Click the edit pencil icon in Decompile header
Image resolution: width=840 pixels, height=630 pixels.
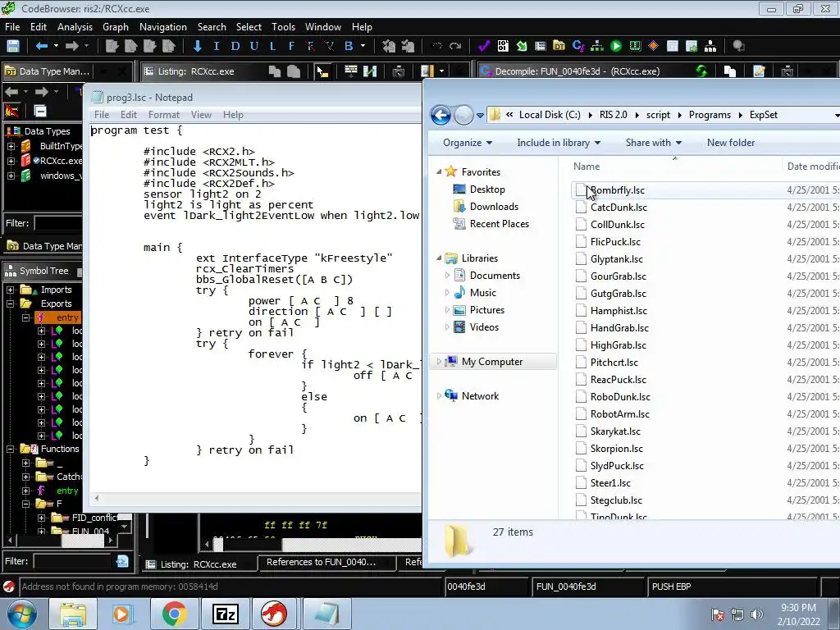(759, 71)
